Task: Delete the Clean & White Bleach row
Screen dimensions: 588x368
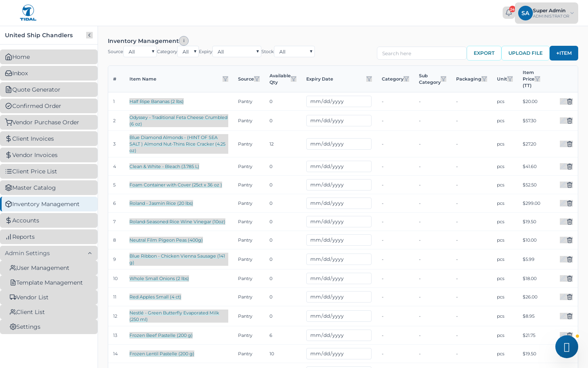Action: [x=570, y=166]
